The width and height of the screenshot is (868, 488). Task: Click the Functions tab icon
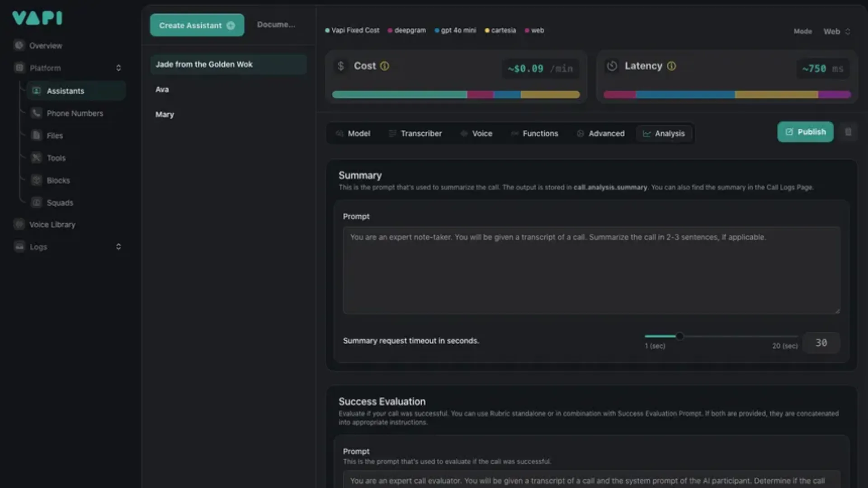[514, 134]
